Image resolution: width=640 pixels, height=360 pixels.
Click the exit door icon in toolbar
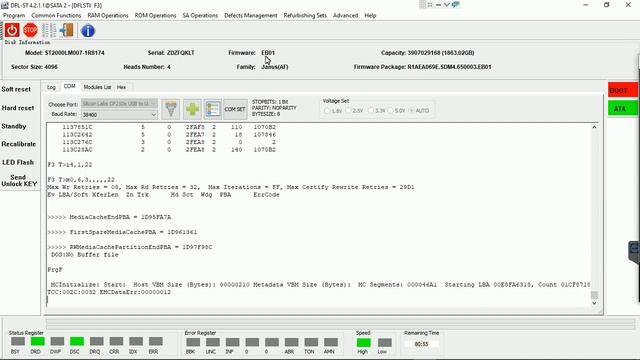click(67, 30)
